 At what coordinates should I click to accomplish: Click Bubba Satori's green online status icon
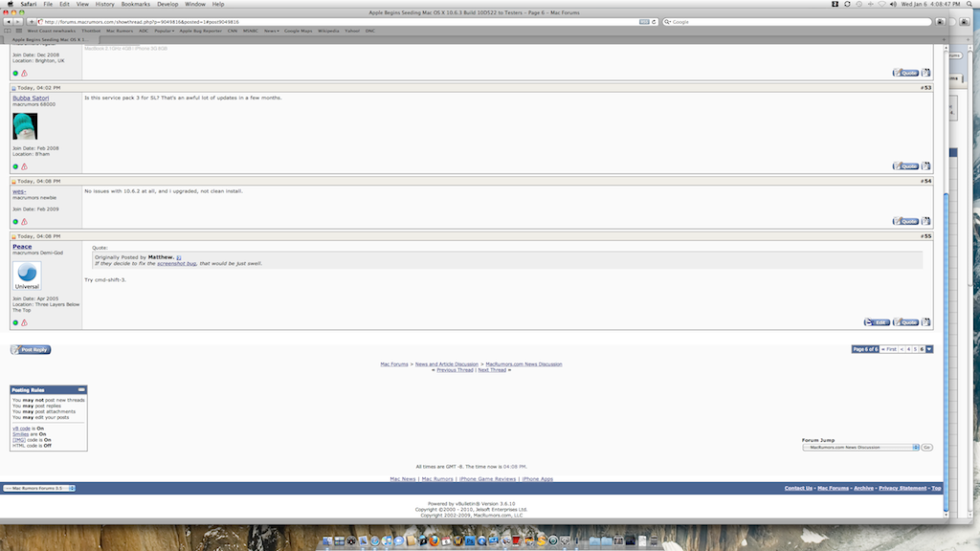click(15, 166)
